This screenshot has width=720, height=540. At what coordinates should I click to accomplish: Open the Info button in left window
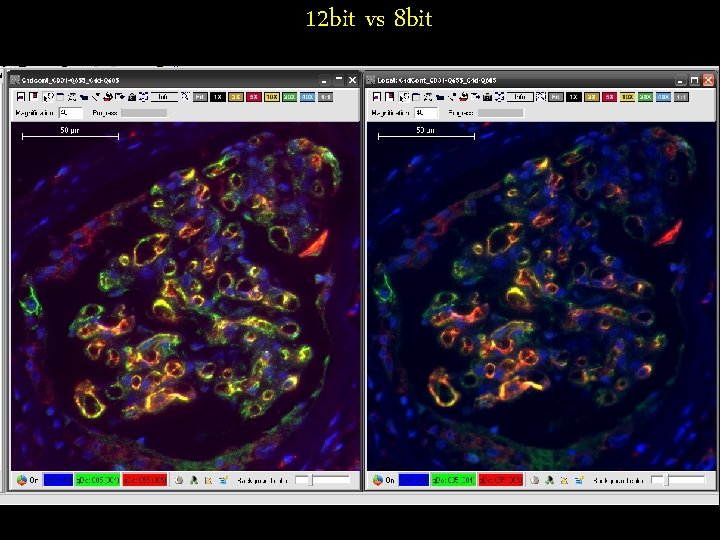pyautogui.click(x=164, y=97)
